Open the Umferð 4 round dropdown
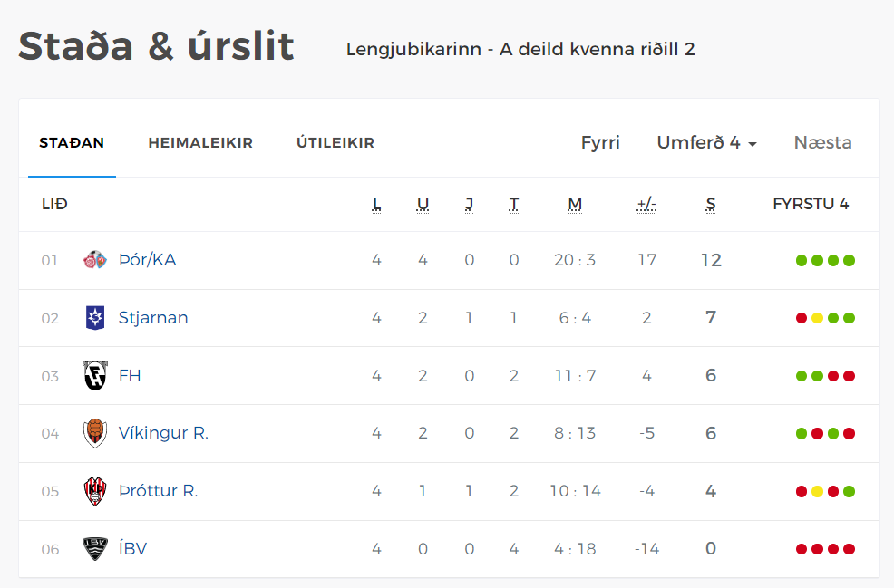Viewport: 894px width, 588px height. click(x=706, y=142)
